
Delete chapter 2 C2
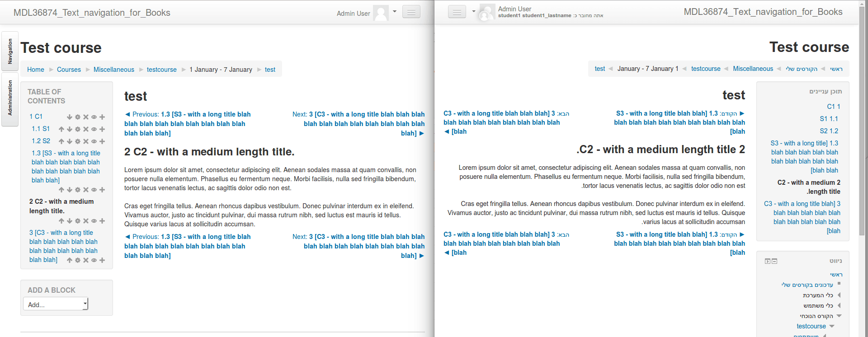[x=86, y=221]
